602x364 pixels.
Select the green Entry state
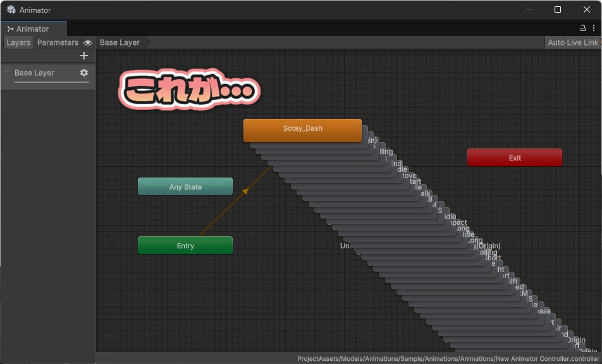(185, 245)
